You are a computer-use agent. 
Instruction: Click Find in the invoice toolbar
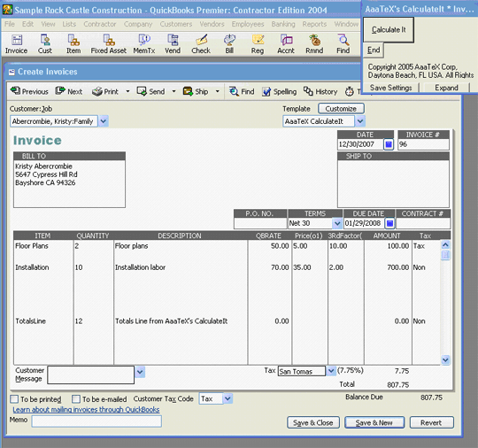pos(242,91)
